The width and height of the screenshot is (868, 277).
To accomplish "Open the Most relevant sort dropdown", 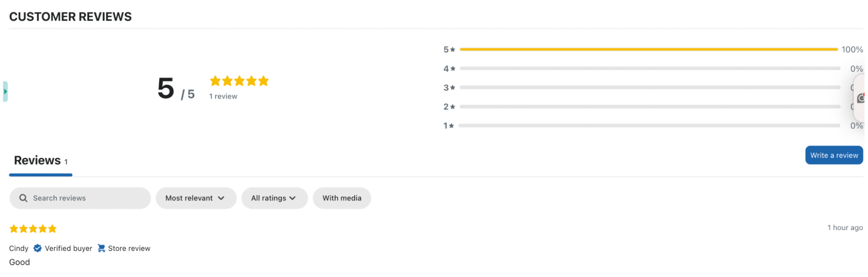I will [195, 198].
